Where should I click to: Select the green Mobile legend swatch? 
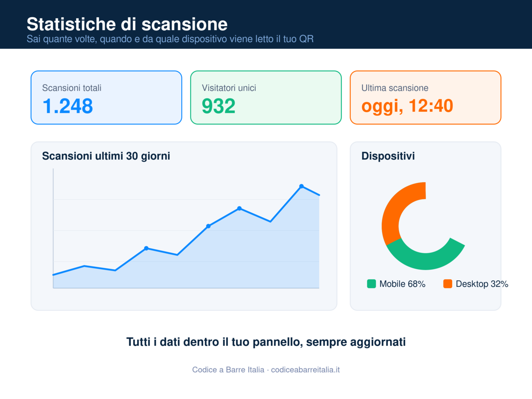[372, 284]
